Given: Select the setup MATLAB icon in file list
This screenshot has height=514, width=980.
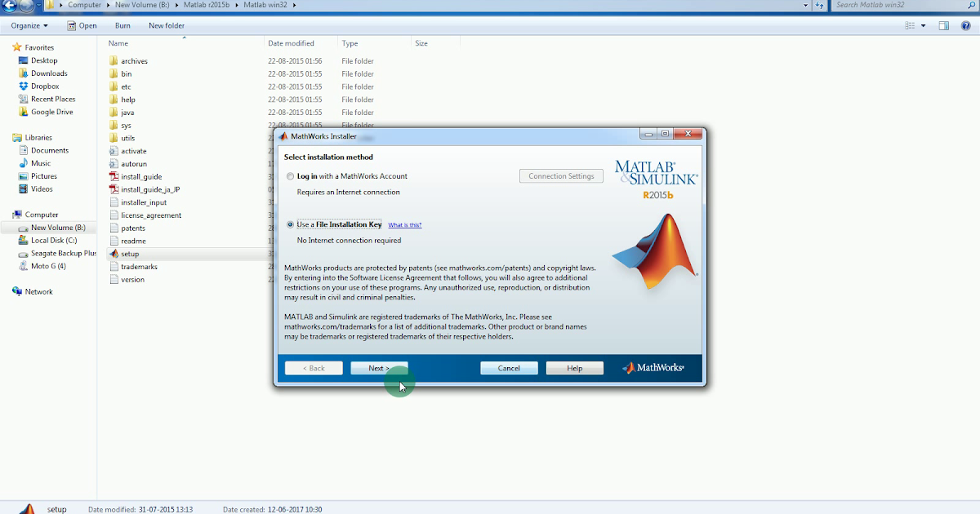Looking at the screenshot, I should [x=114, y=254].
